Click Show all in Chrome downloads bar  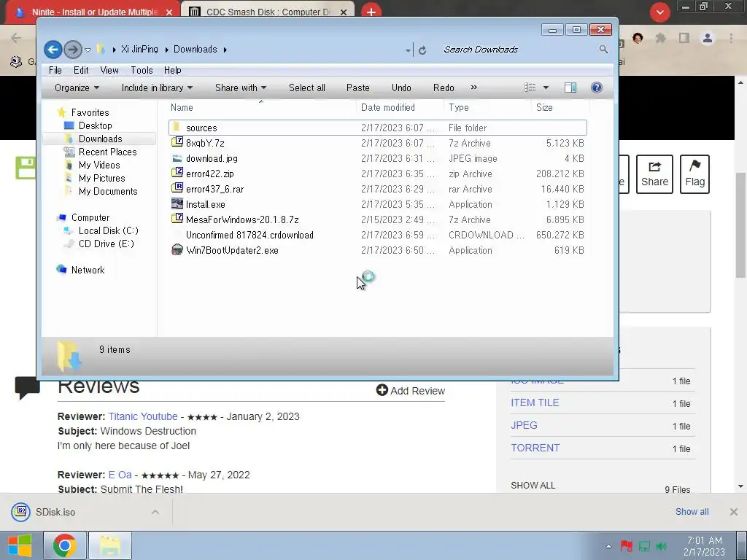692,512
